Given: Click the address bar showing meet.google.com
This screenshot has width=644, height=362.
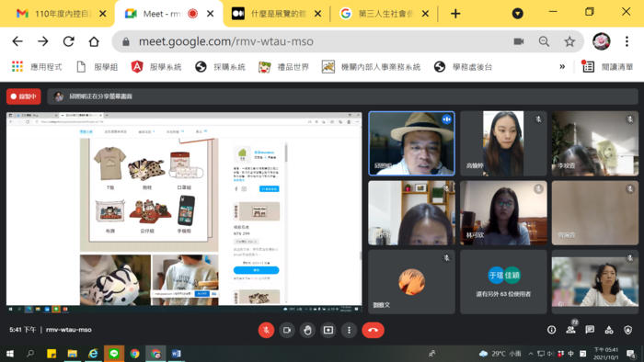Looking at the screenshot, I should (x=320, y=41).
